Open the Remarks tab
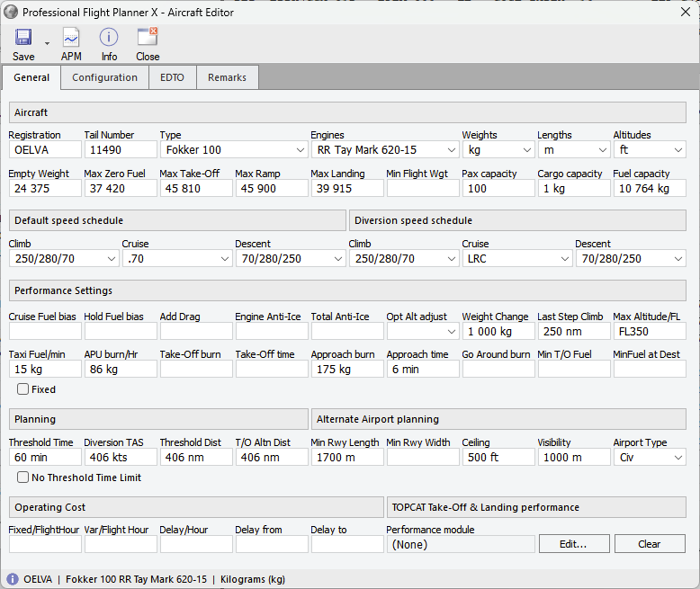 (228, 77)
